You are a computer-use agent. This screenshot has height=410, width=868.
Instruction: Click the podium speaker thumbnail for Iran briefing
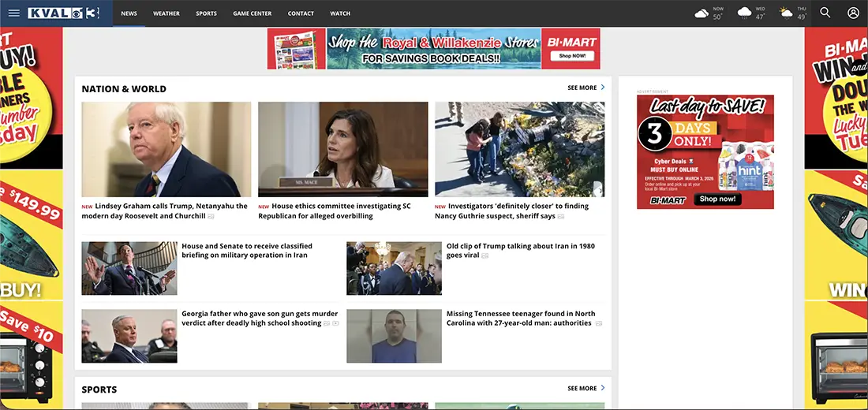tap(129, 268)
